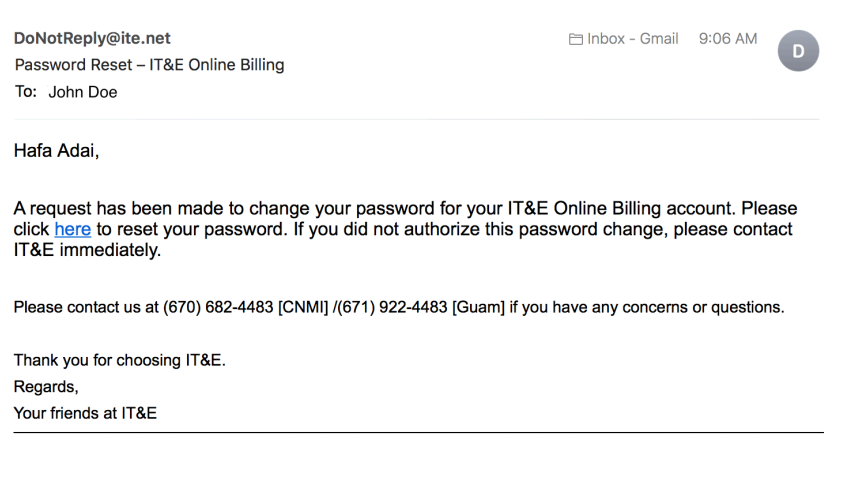Click the '[CNMI]' label in the contact line
Viewport: 843px width, 493px height.
[x=303, y=307]
